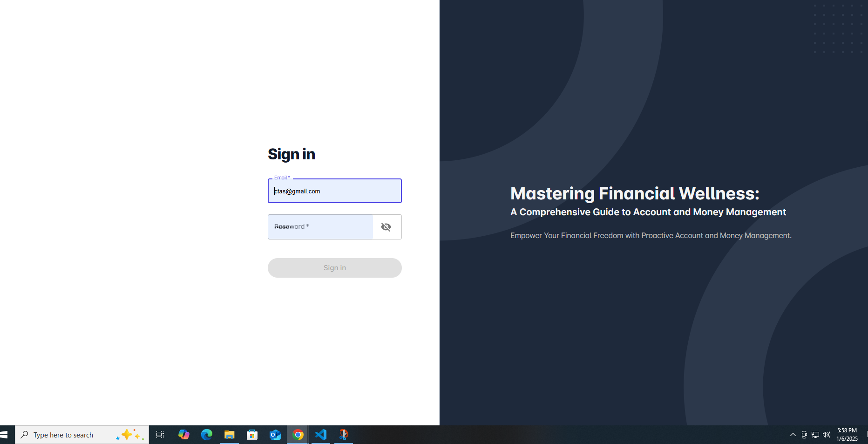Click the 'A Comprehensive Guide to Account' subtitle

click(648, 212)
